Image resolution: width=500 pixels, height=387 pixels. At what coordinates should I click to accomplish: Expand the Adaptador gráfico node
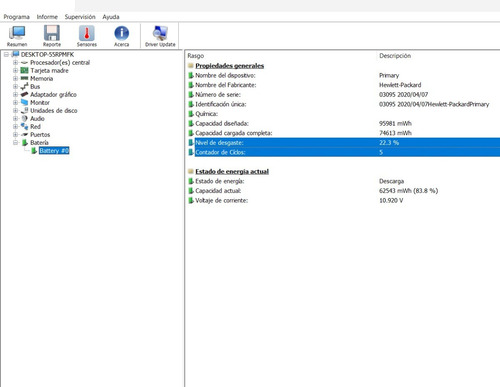15,94
